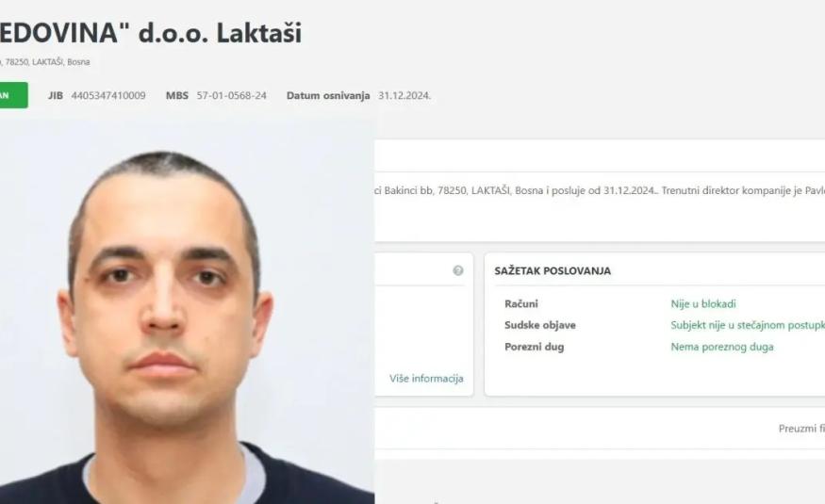Click the MBS label
Screen dimensions: 825x504
[x=177, y=96]
